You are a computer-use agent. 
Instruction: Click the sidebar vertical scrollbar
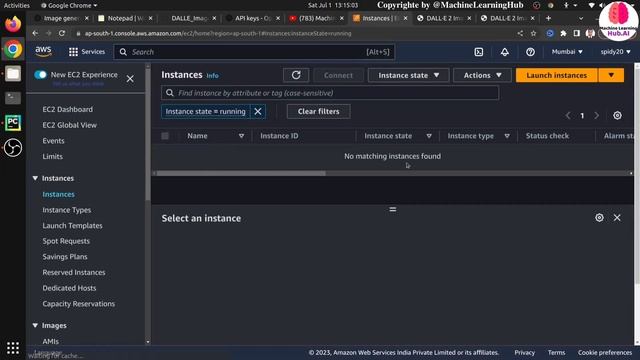148,135
